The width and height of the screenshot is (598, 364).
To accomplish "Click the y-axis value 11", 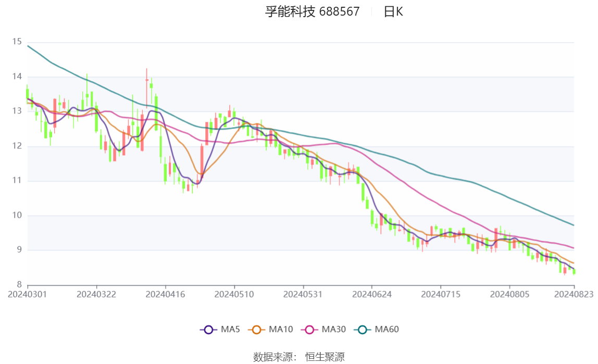I will (17, 180).
